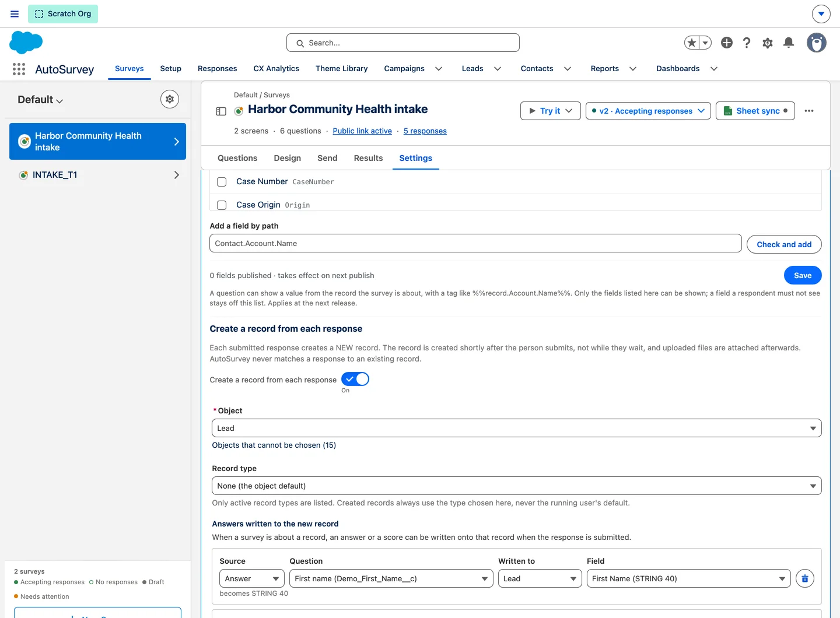Click the Sheet sync button
Image resolution: width=840 pixels, height=618 pixels.
click(x=755, y=111)
